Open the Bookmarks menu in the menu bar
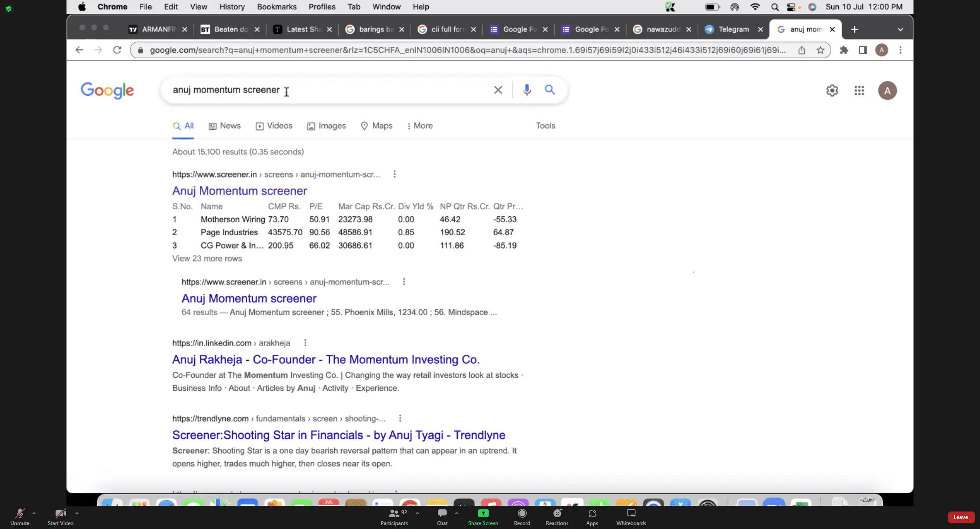 tap(276, 7)
